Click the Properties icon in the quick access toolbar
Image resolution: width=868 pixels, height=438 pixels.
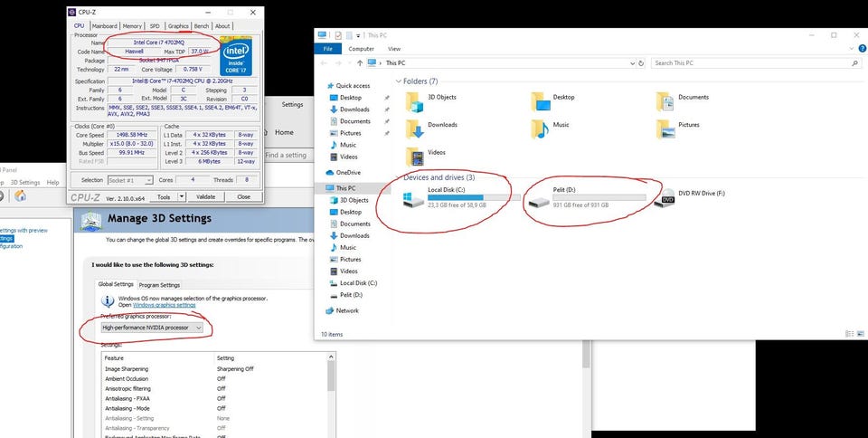[338, 35]
